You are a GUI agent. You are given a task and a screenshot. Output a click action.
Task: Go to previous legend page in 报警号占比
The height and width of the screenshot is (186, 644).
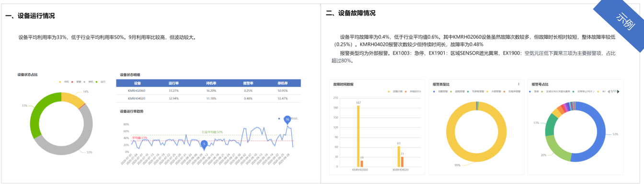click(609, 91)
